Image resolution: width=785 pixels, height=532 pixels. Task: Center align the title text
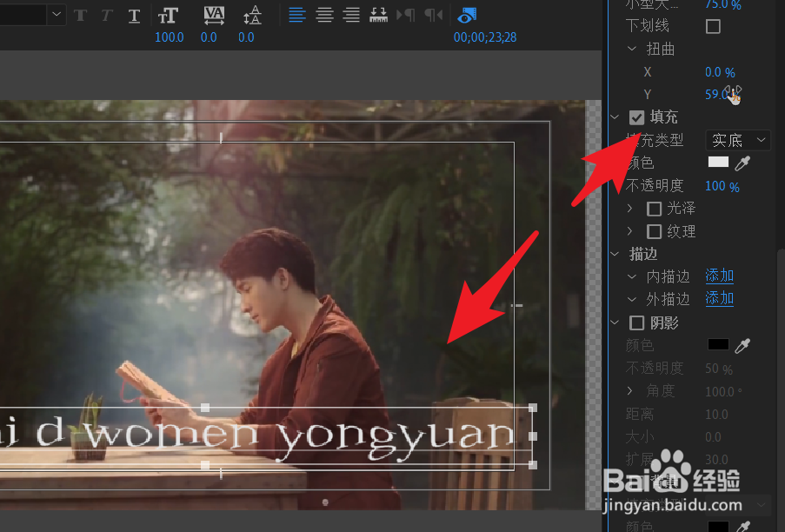coord(324,15)
